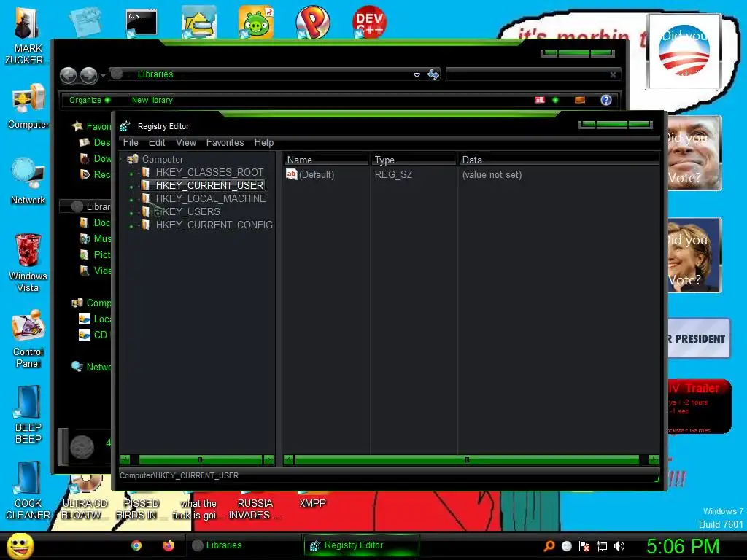Open the command prompt desktop shortcut
Screen dimensions: 747x560
tap(142, 23)
